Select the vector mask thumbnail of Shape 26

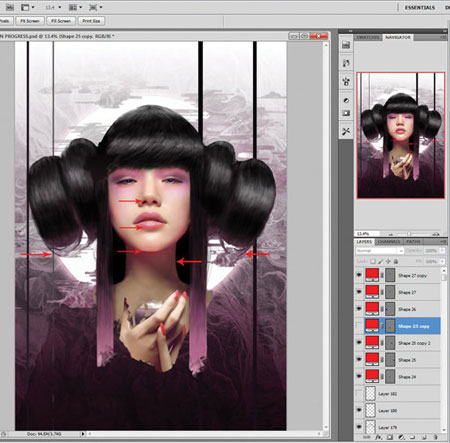click(390, 309)
